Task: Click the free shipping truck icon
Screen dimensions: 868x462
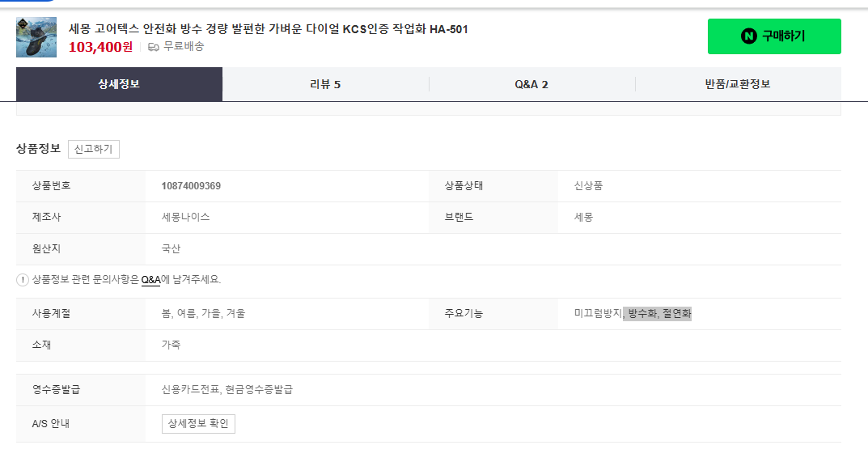Action: 154,47
